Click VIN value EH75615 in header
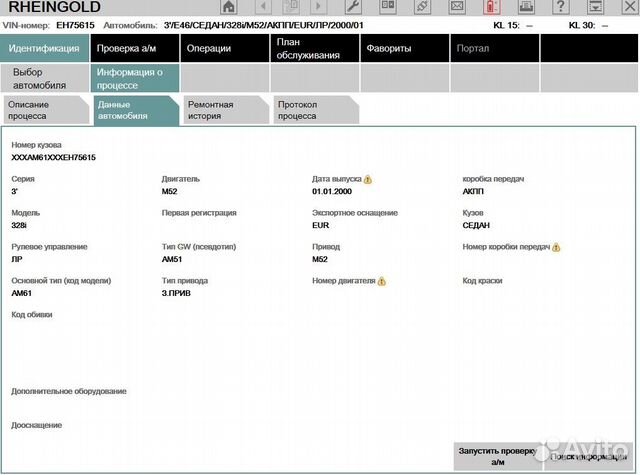 click(x=75, y=25)
